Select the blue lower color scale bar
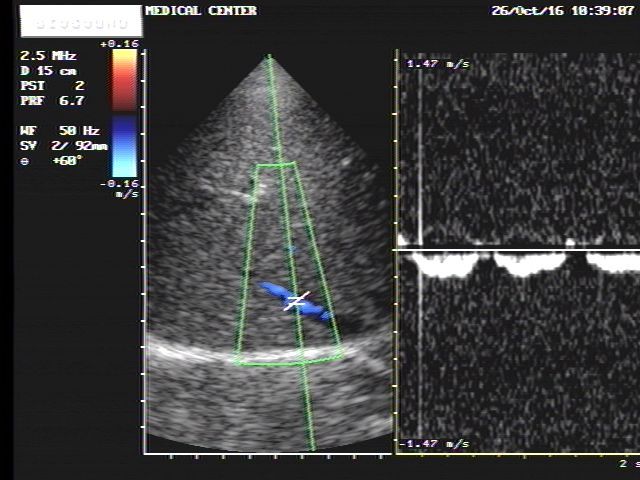This screenshot has height=480, width=640. 124,146
